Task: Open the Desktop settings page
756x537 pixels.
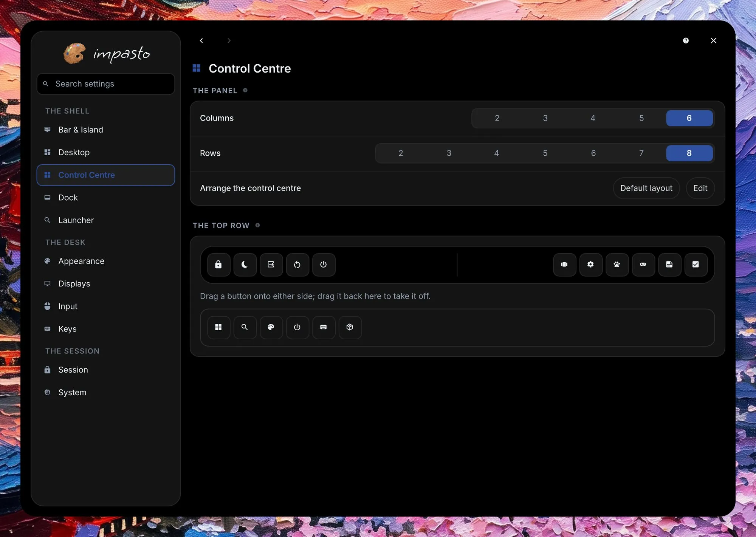Action: click(x=106, y=152)
